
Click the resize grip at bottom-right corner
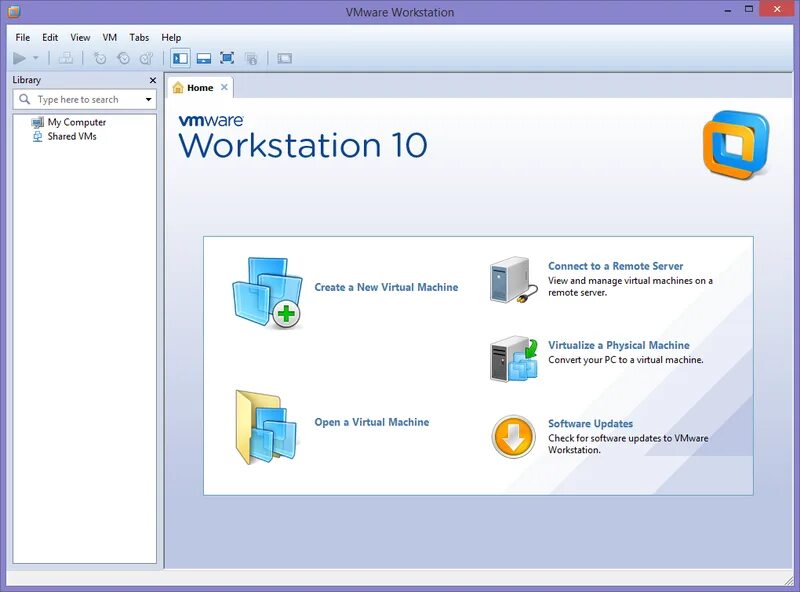tap(789, 579)
